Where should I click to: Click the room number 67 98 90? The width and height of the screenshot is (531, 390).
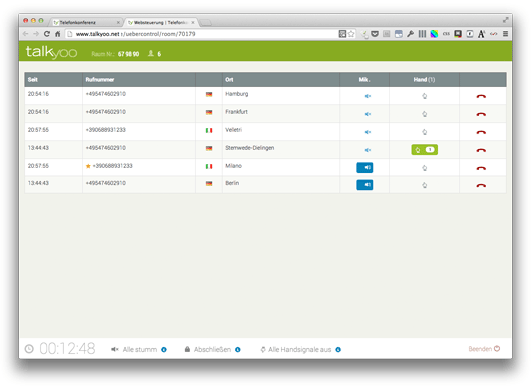[128, 54]
